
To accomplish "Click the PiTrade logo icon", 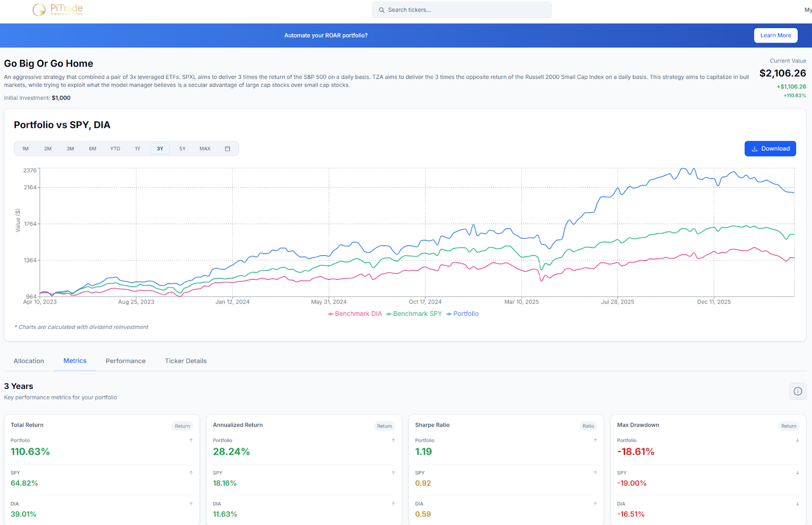I will pos(39,10).
